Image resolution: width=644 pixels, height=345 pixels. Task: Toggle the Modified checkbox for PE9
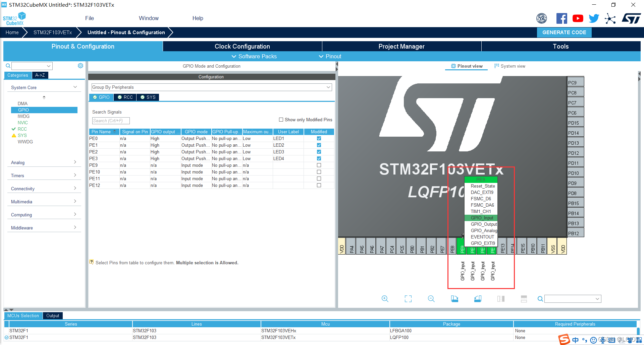click(319, 165)
